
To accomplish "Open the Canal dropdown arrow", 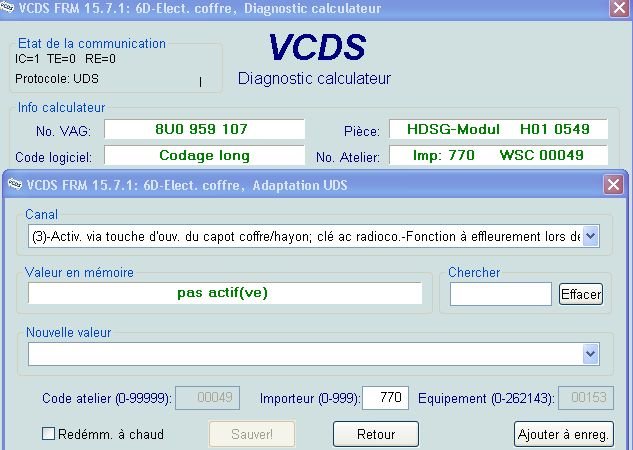I will pyautogui.click(x=590, y=236).
